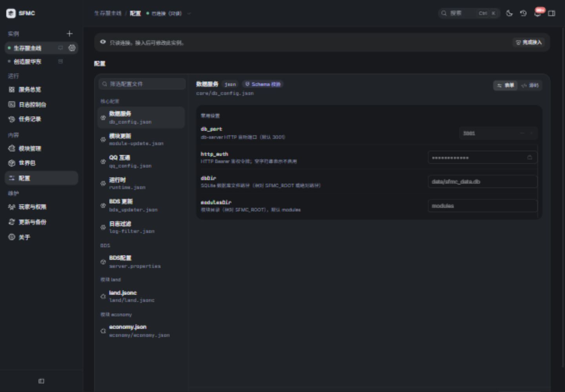Reveal http_auth password using lock icon
565x392 pixels.
point(530,158)
